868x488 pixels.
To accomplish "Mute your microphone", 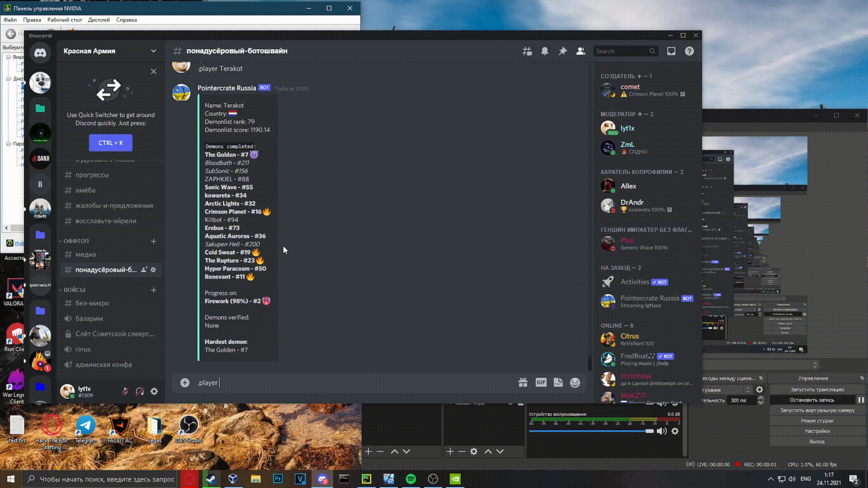I will [x=126, y=391].
